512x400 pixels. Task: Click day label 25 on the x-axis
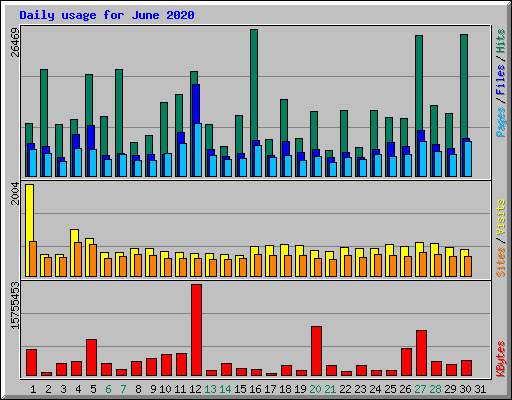[x=390, y=389]
